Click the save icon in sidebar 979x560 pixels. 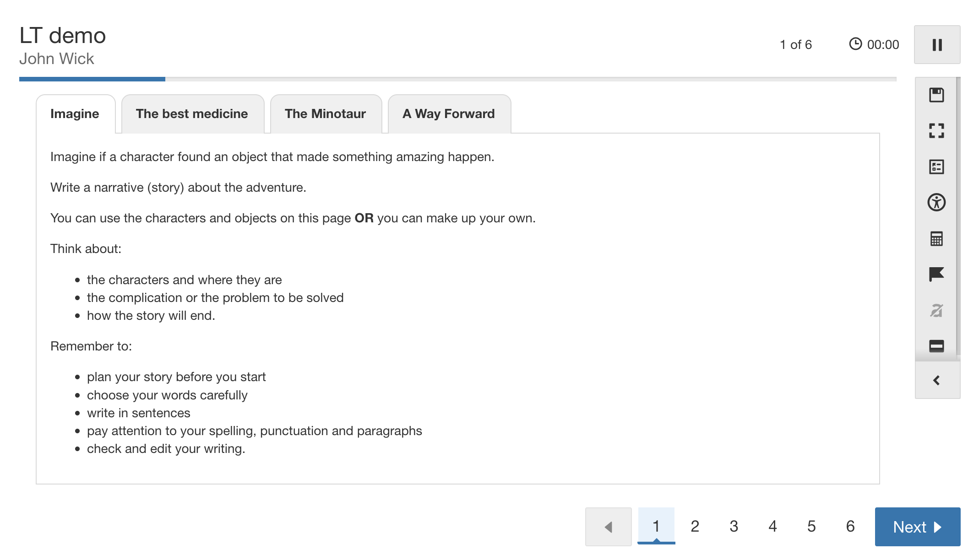(x=936, y=95)
